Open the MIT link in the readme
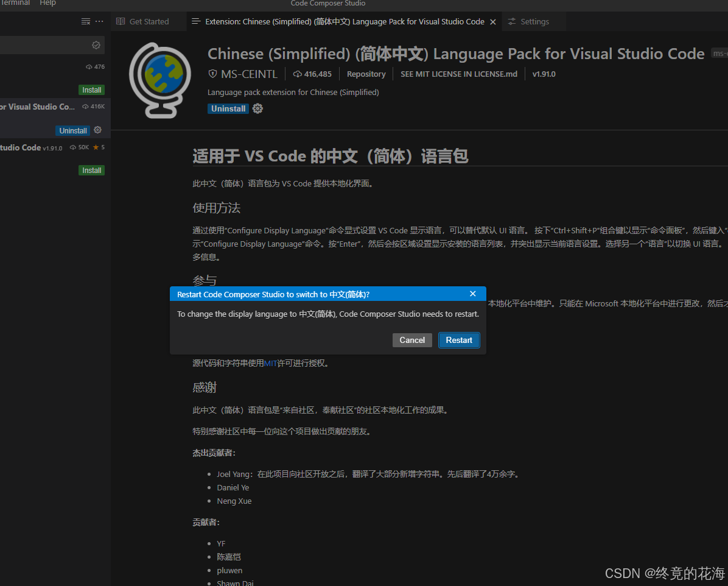The height and width of the screenshot is (586, 728). (x=270, y=364)
